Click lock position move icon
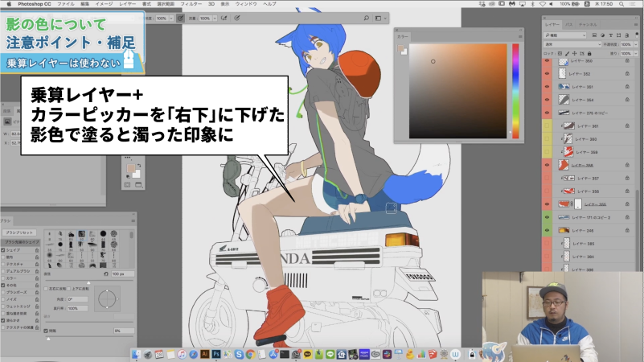This screenshot has width=644, height=362. pyautogui.click(x=575, y=53)
